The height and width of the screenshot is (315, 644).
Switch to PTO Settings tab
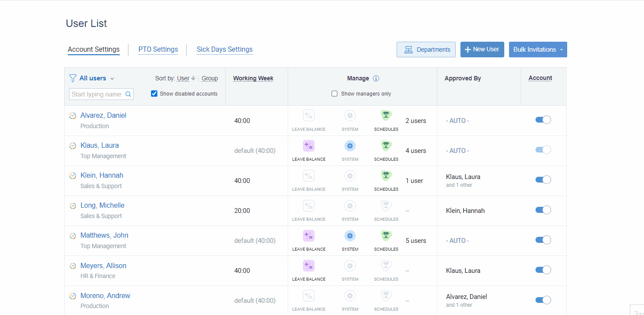pos(158,50)
